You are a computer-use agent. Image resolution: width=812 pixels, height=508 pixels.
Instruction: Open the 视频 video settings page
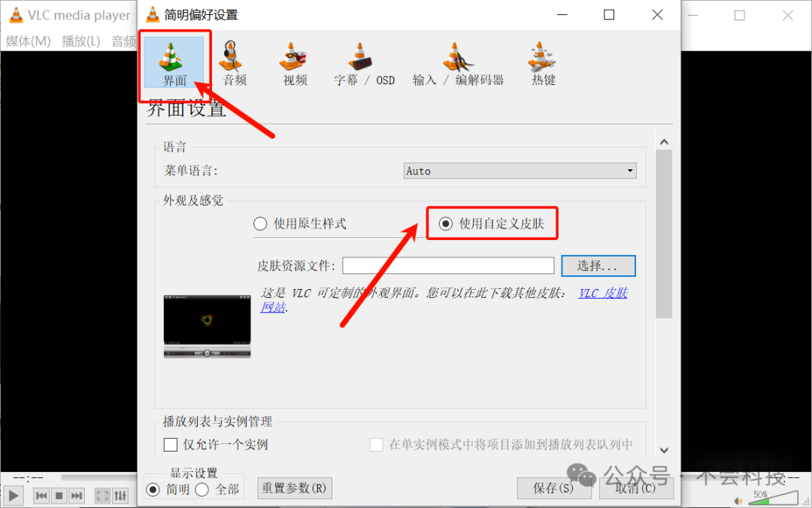pos(292,63)
